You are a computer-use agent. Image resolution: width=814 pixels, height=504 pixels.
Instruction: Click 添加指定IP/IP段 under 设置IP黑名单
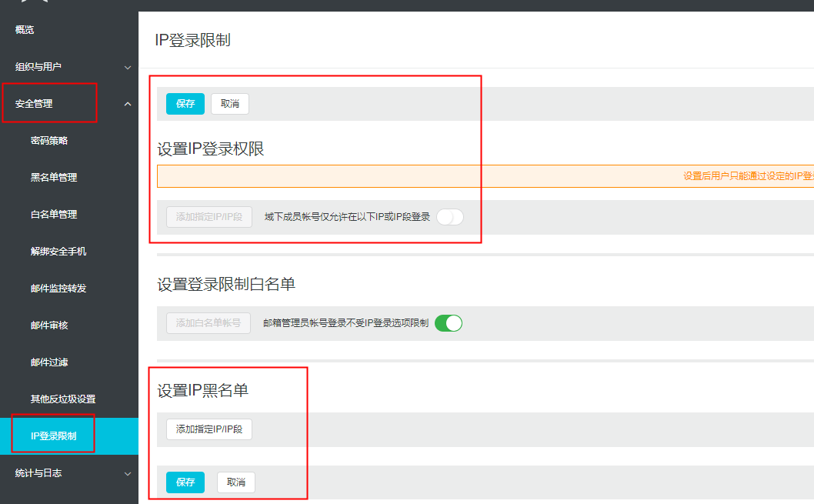click(209, 429)
